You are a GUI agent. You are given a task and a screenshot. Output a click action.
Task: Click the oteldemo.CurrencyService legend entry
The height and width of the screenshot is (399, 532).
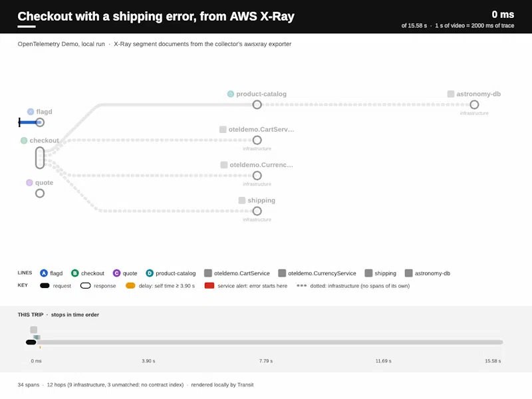317,273
